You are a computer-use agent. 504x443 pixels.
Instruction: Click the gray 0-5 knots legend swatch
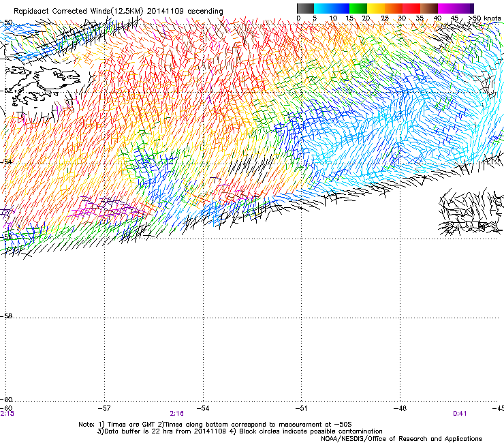[305, 8]
